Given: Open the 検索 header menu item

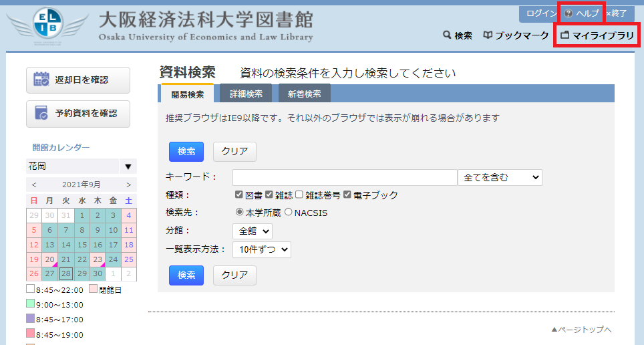Looking at the screenshot, I should click(x=458, y=35).
